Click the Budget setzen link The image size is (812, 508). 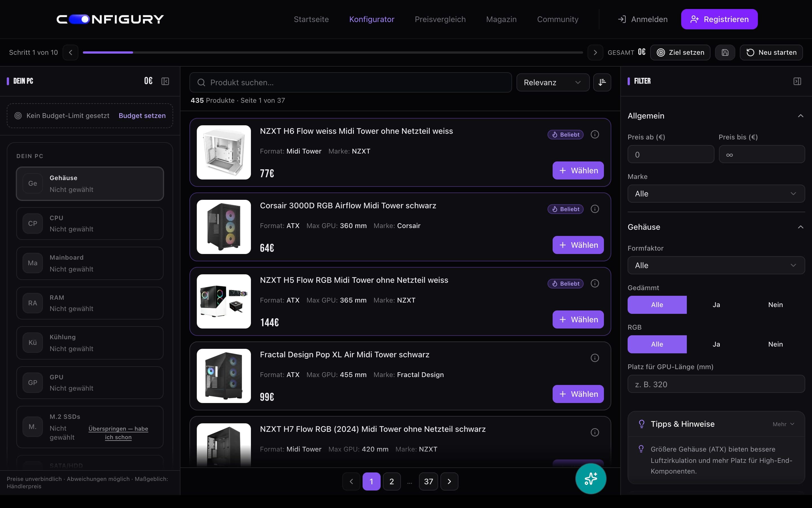coord(142,116)
